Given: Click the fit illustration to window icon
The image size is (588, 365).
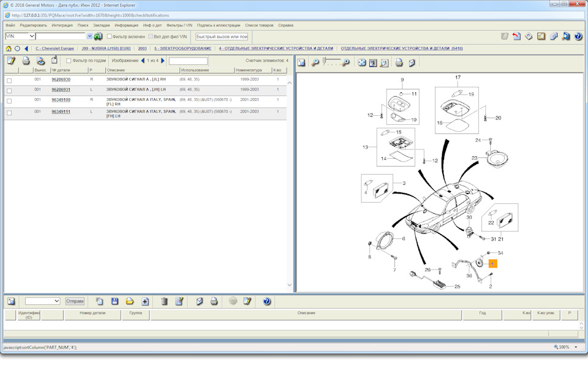Looking at the screenshot, I should click(x=373, y=62).
